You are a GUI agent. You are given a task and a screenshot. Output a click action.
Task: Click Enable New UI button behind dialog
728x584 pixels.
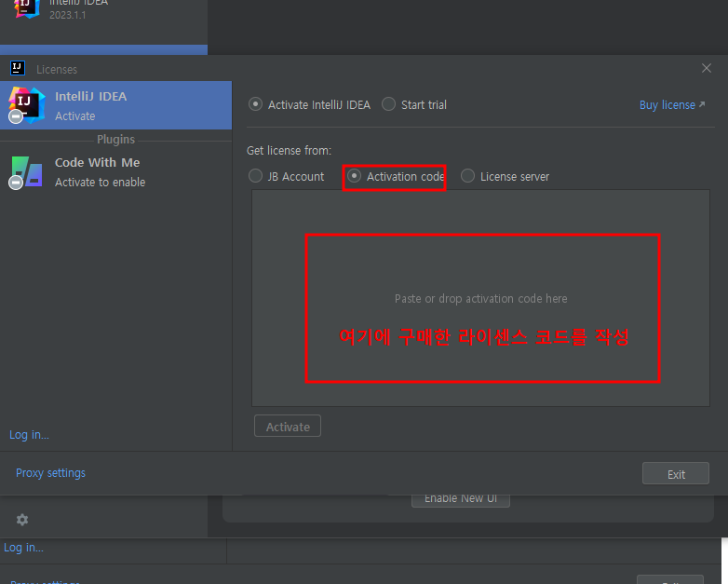461,498
